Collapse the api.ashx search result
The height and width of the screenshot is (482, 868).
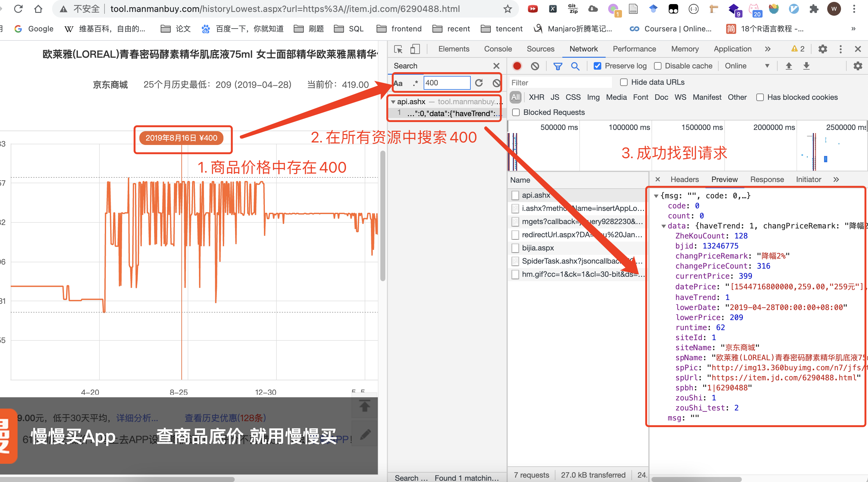[393, 102]
